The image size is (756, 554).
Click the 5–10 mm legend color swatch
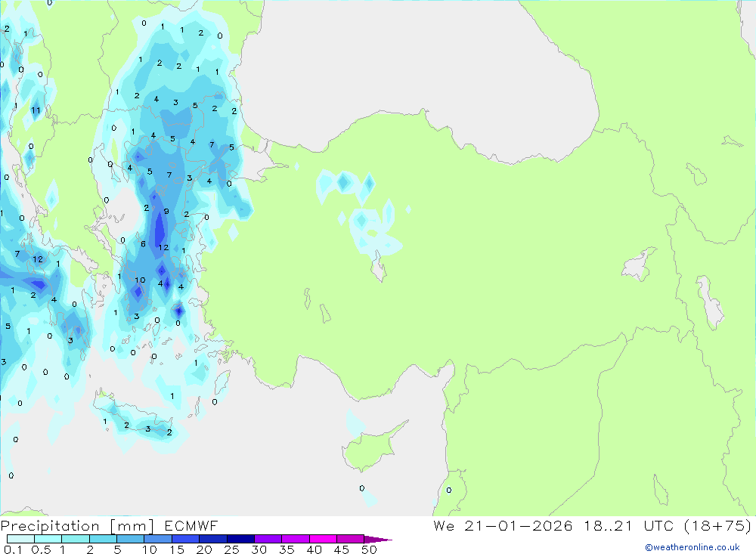pyautogui.click(x=130, y=539)
